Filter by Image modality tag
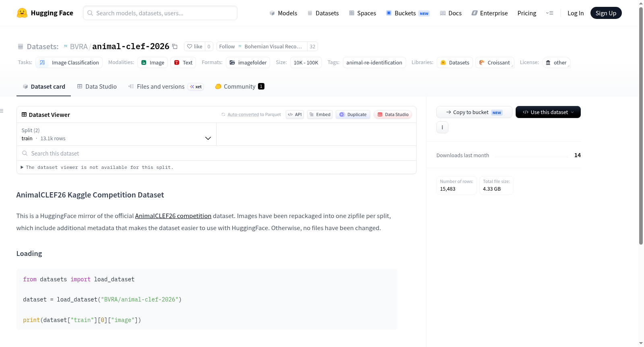Viewport: 644px width, 347px height. pos(153,62)
